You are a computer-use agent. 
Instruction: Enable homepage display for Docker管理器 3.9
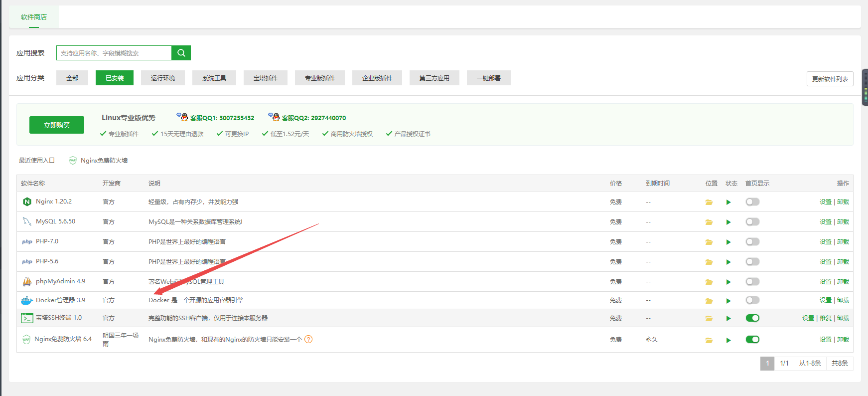(x=752, y=300)
